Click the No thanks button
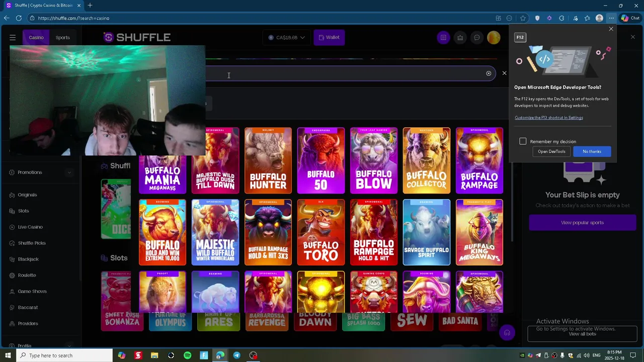The image size is (644, 362). 592,151
